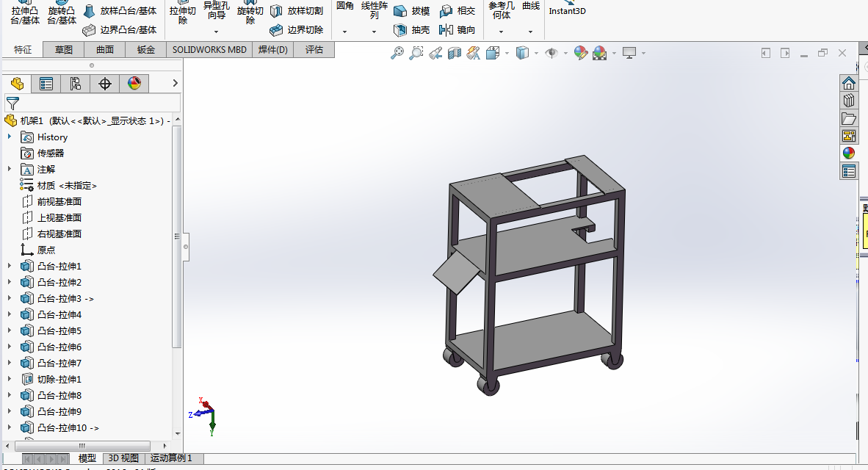Image resolution: width=868 pixels, height=470 pixels.
Task: Click the Zoom to Area icon
Action: point(416,53)
